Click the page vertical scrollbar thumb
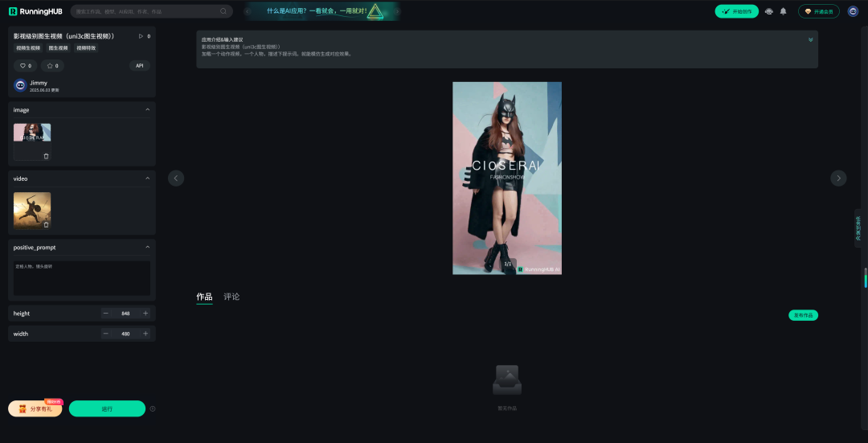868x443 pixels. coord(866,278)
